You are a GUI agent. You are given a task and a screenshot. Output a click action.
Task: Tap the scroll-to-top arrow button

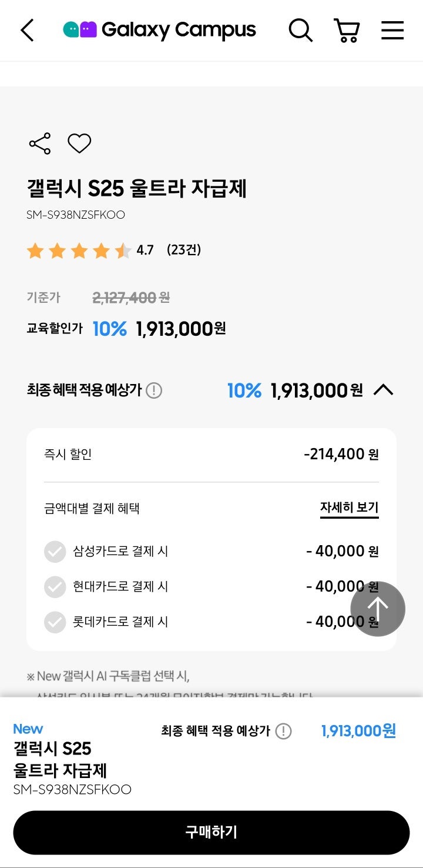[378, 609]
